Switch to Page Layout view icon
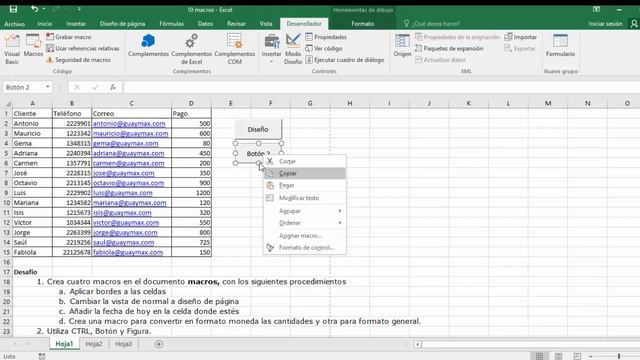The width and height of the screenshot is (640, 360). (558, 356)
